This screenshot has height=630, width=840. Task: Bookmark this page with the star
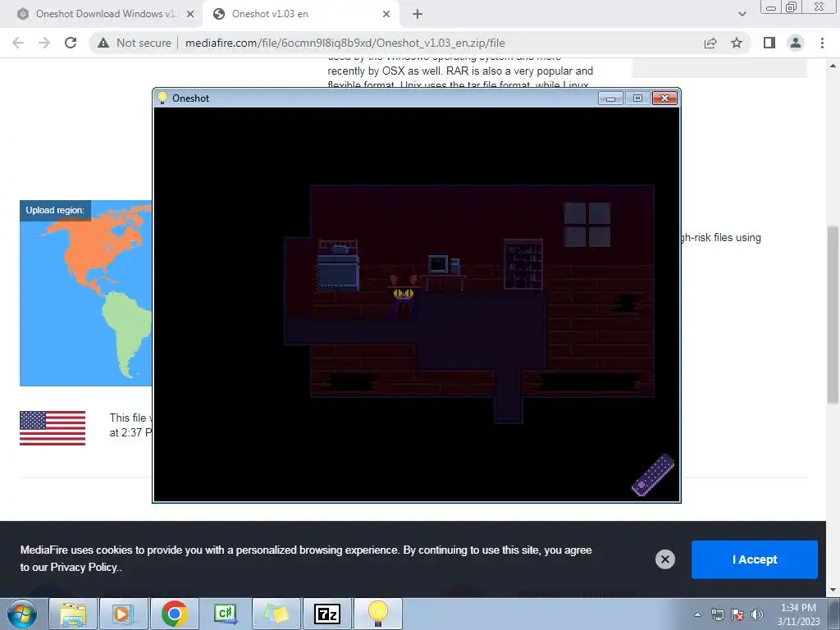(737, 43)
